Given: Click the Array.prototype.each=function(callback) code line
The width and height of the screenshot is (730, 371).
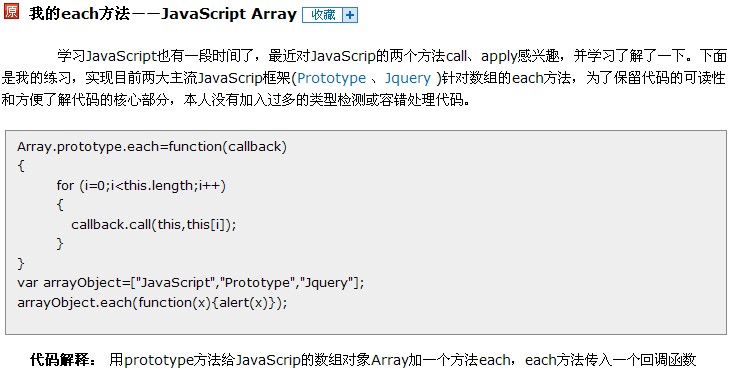Looking at the screenshot, I should point(152,147).
